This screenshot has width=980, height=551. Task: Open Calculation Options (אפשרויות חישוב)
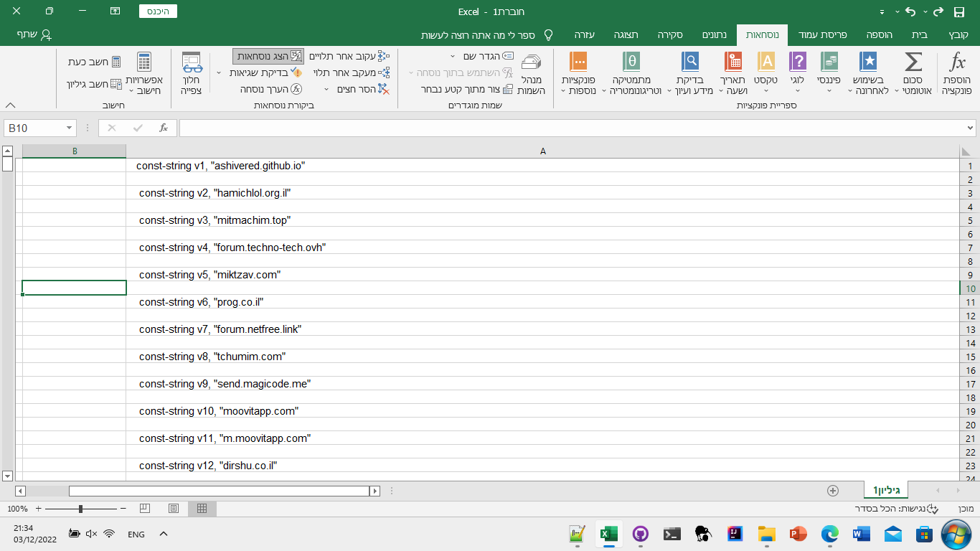pos(144,73)
